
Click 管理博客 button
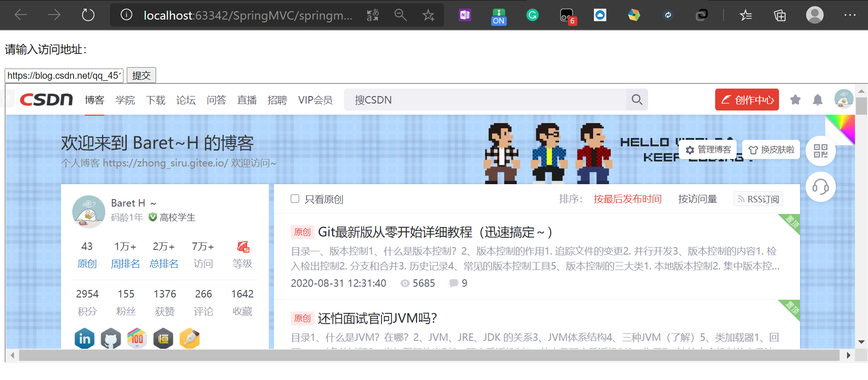(x=708, y=150)
